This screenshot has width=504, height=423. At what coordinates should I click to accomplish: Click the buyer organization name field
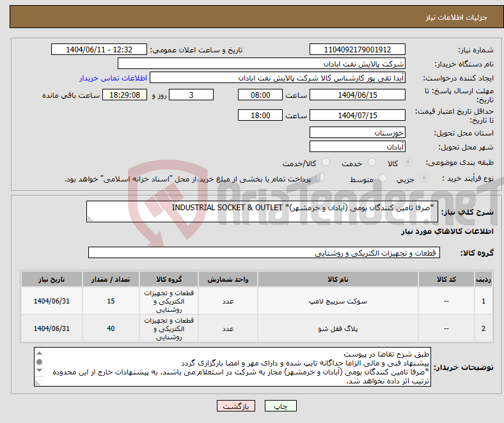click(262, 64)
